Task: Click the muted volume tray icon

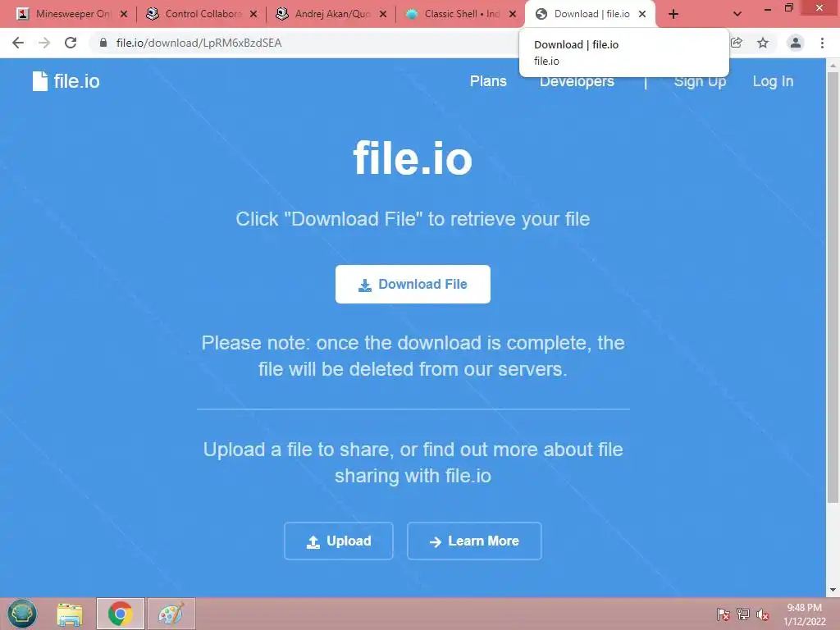Action: coord(763,614)
